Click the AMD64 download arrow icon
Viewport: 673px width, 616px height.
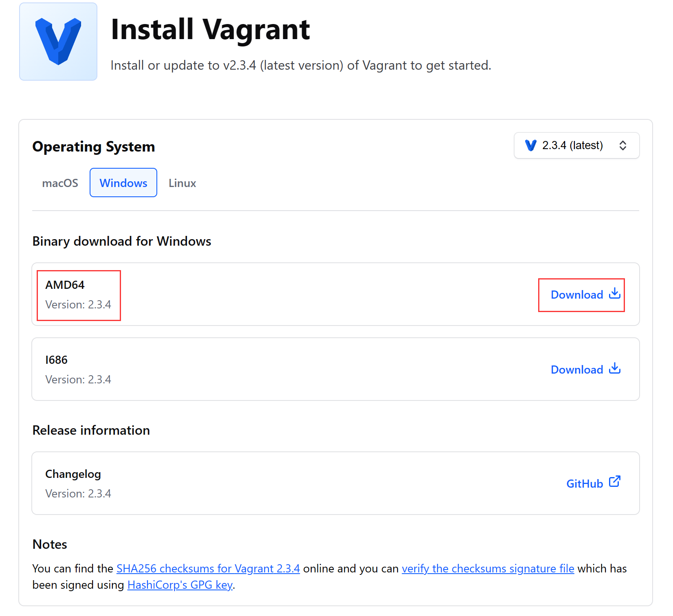(x=614, y=294)
